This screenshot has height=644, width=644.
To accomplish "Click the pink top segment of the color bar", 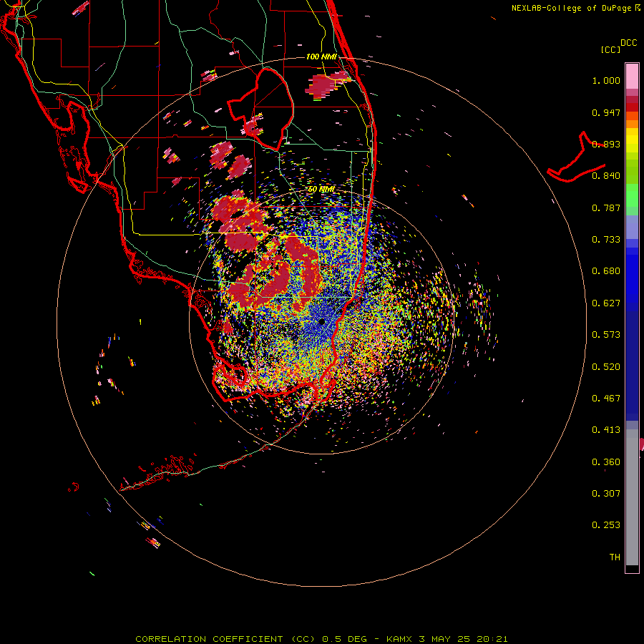I will 632,76.
